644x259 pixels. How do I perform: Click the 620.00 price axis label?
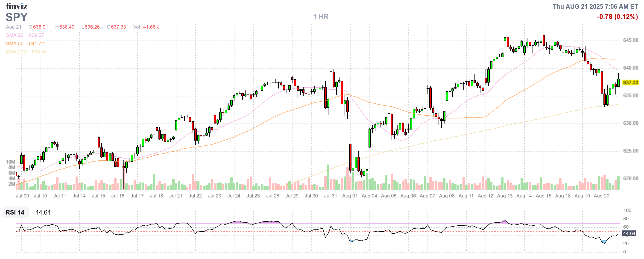(x=630, y=178)
